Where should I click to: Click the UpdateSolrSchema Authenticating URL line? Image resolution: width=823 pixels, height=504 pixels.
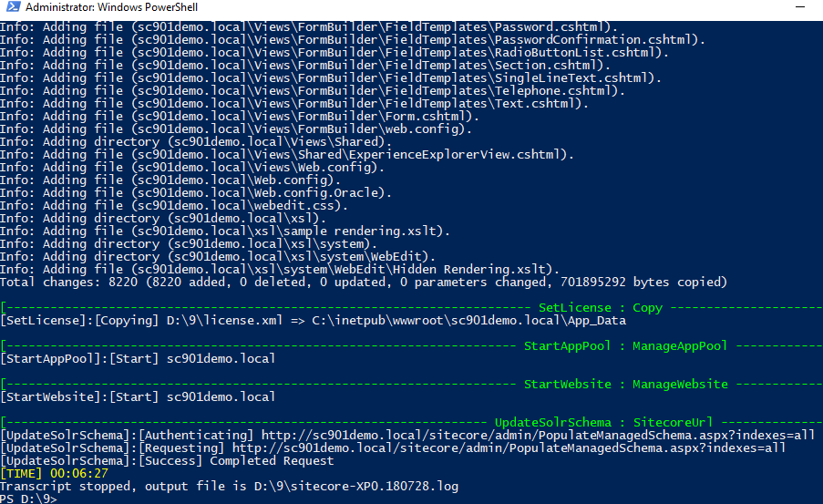(407, 436)
